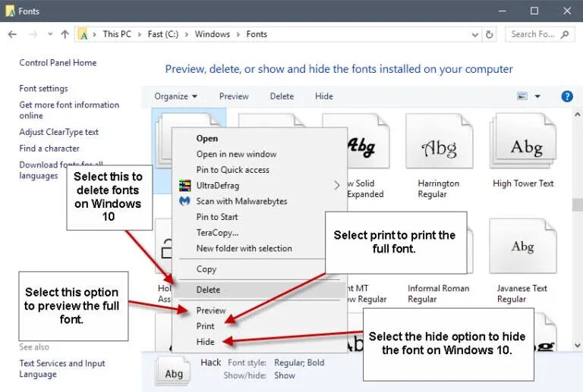Click the Regular; Bold font style value

[299, 362]
